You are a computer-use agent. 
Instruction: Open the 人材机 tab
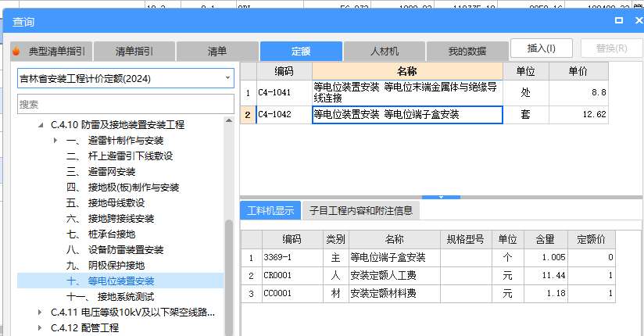[x=385, y=52]
